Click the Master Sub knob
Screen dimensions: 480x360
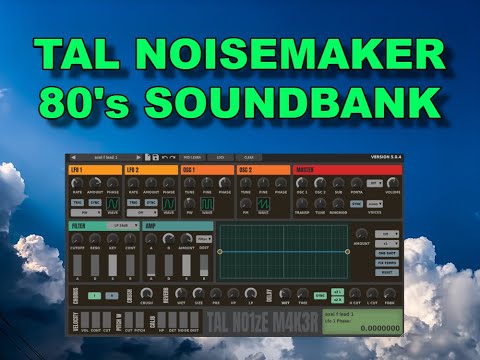click(338, 183)
